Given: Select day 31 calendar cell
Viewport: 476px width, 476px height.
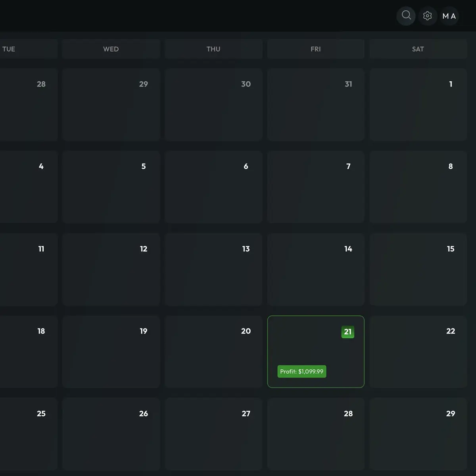Looking at the screenshot, I should 316,104.
